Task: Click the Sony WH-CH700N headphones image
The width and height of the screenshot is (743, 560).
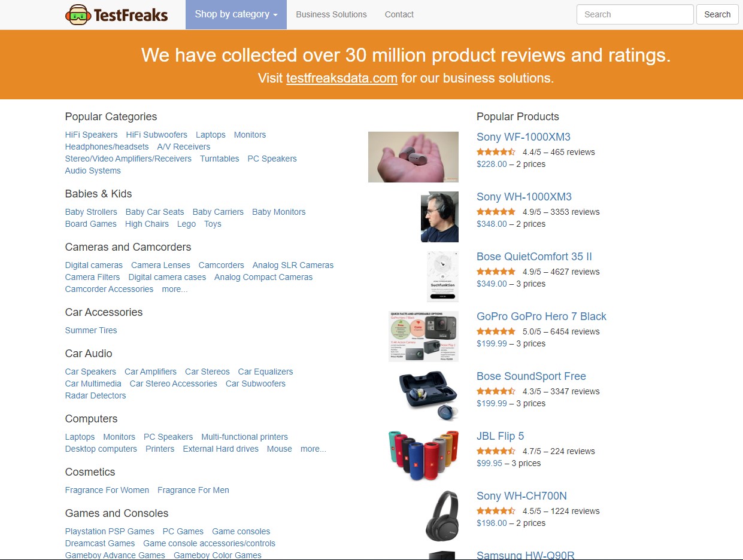Action: pyautogui.click(x=442, y=516)
